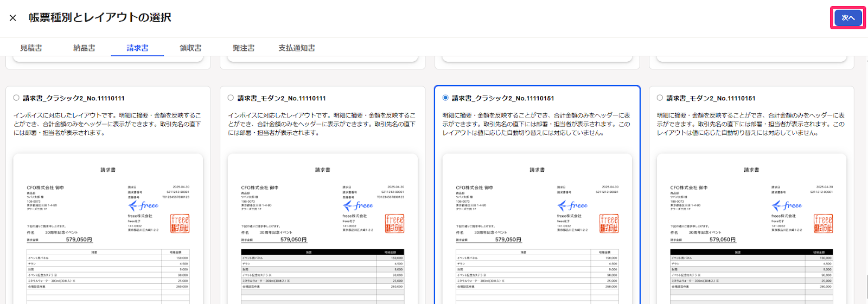Viewport: 868px width, 304px height.
Task: Go to the 支払通知書 tab
Action: point(297,48)
